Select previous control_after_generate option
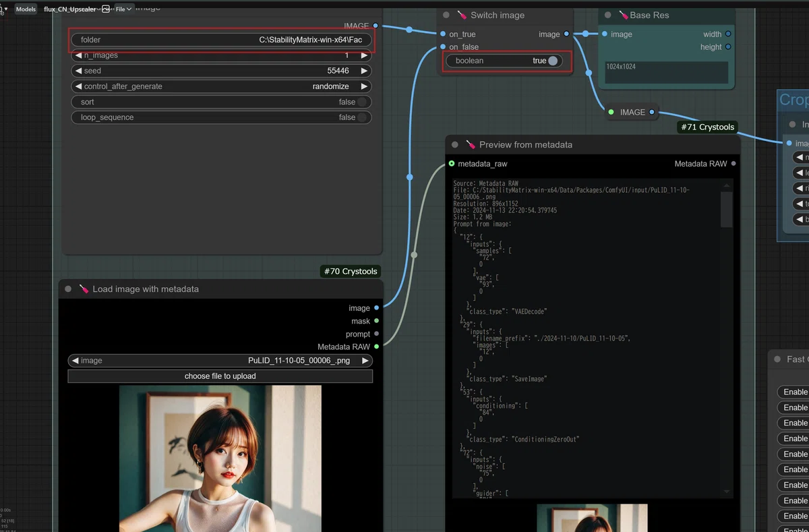809x532 pixels. [78, 86]
